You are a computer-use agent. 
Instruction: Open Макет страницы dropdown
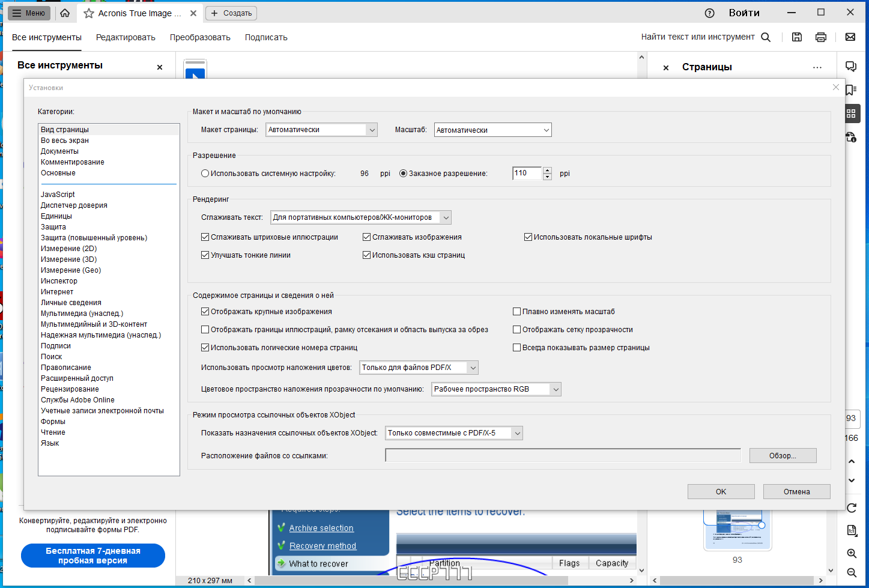tap(321, 130)
